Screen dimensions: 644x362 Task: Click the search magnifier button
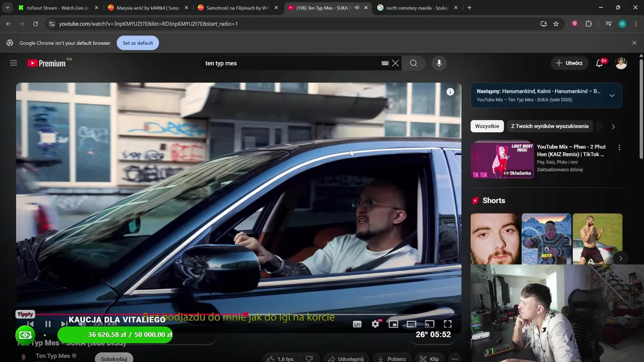pos(414,63)
